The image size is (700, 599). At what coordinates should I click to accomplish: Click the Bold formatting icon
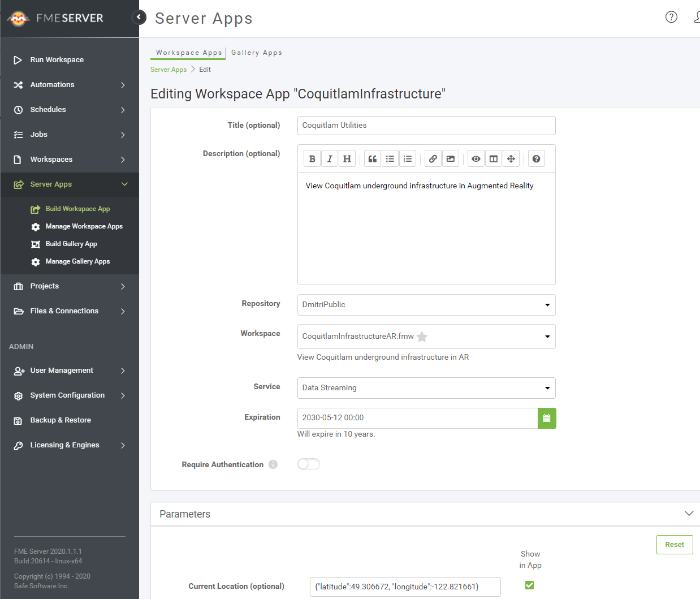pos(312,159)
